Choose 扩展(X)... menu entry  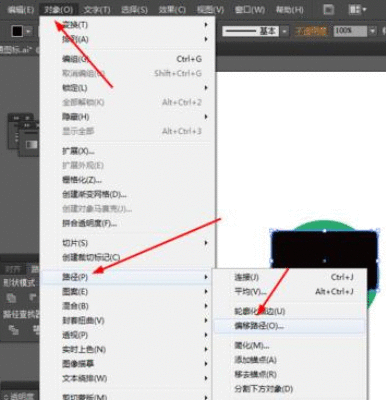click(x=127, y=151)
